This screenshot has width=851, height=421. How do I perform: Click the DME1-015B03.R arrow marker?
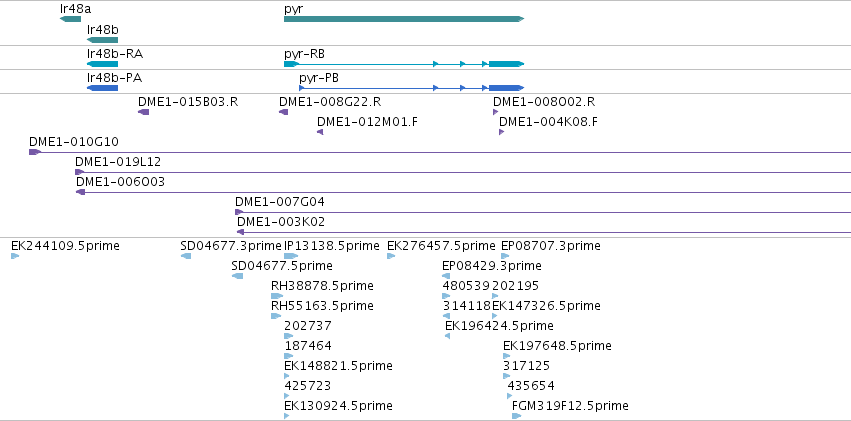pyautogui.click(x=143, y=112)
